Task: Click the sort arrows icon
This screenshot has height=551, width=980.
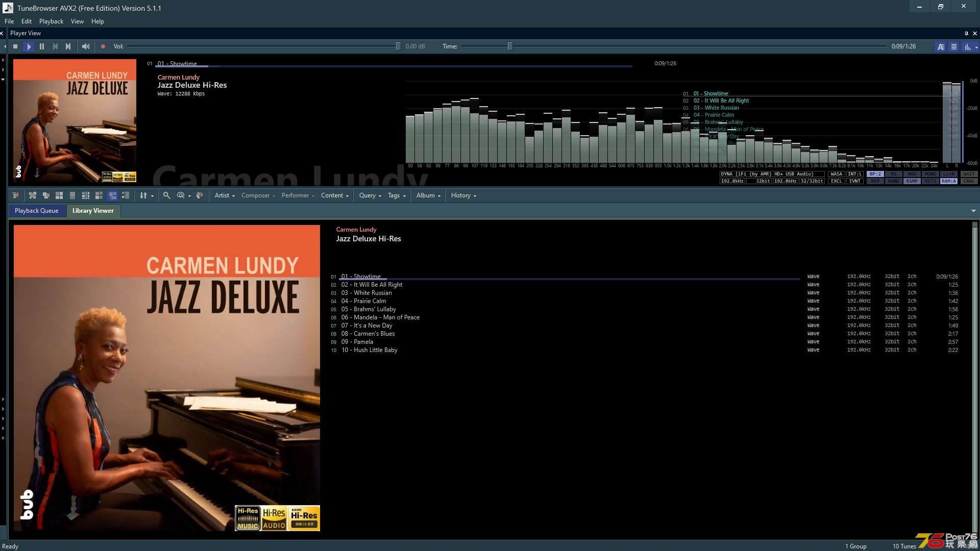Action: click(x=143, y=195)
